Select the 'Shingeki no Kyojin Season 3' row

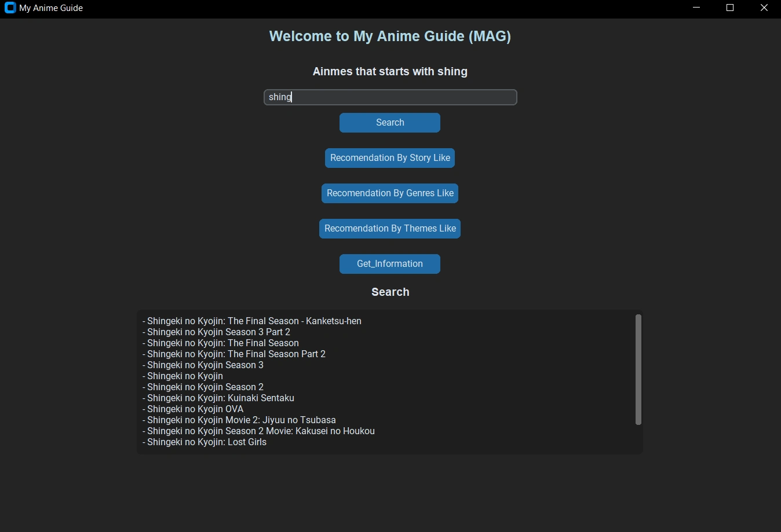point(203,365)
